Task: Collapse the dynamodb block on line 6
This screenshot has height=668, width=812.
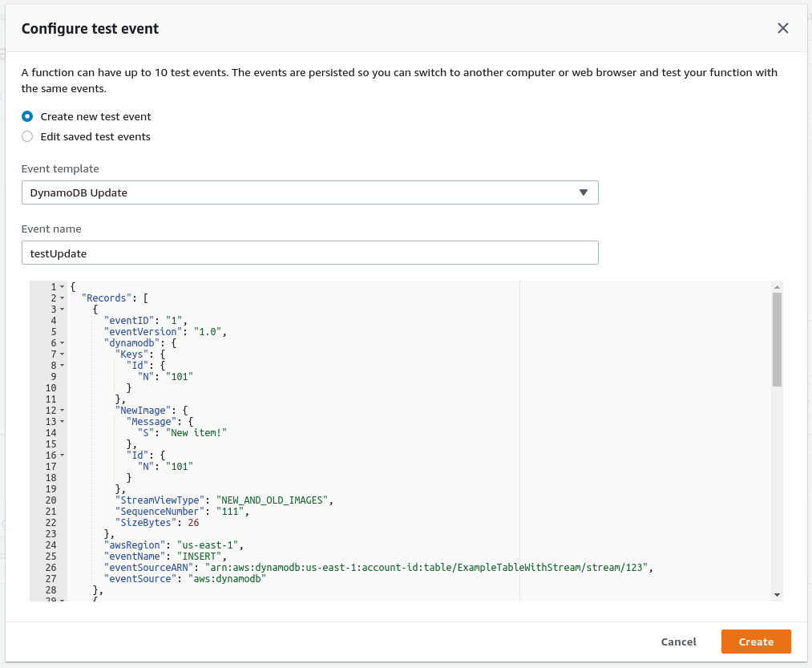Action: point(63,343)
